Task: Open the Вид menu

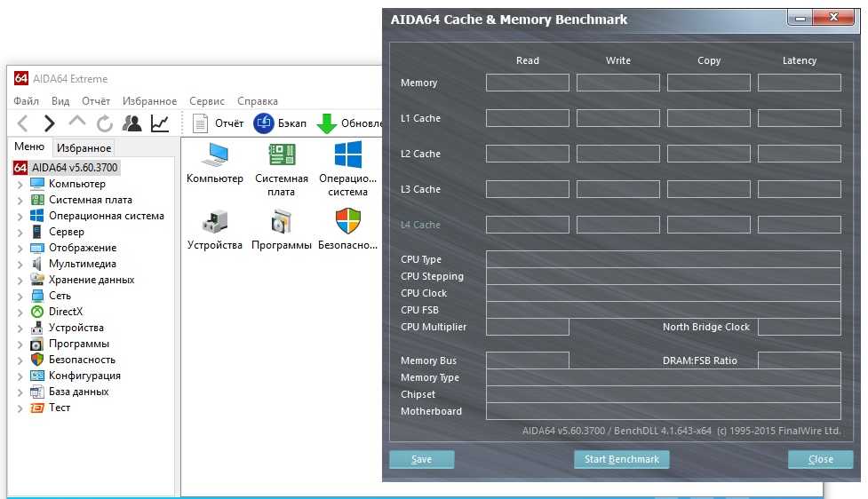Action: pyautogui.click(x=60, y=100)
